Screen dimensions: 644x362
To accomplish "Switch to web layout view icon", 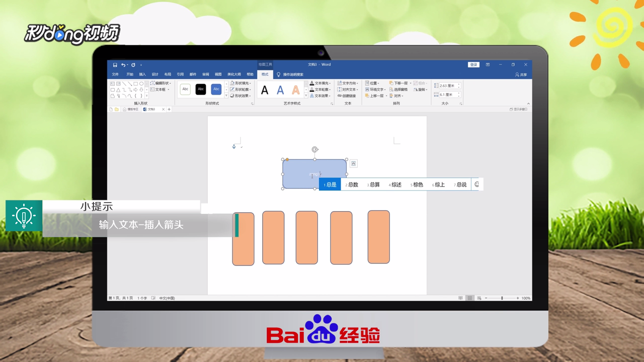I will coord(479,298).
